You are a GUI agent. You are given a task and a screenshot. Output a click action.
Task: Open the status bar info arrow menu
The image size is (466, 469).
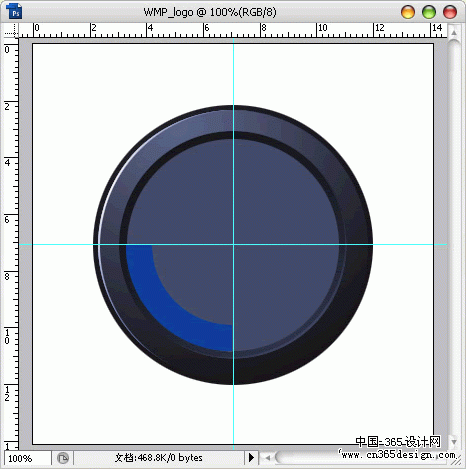click(x=251, y=458)
